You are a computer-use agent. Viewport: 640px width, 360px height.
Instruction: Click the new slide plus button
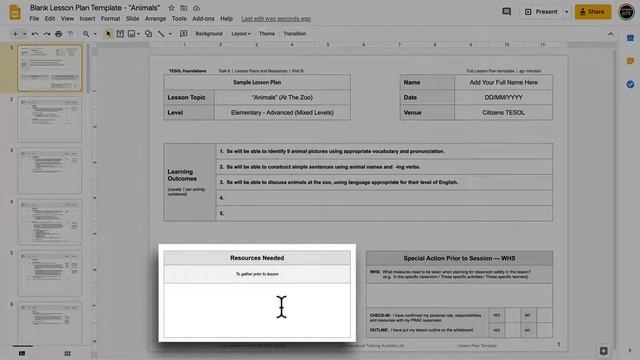[15, 34]
